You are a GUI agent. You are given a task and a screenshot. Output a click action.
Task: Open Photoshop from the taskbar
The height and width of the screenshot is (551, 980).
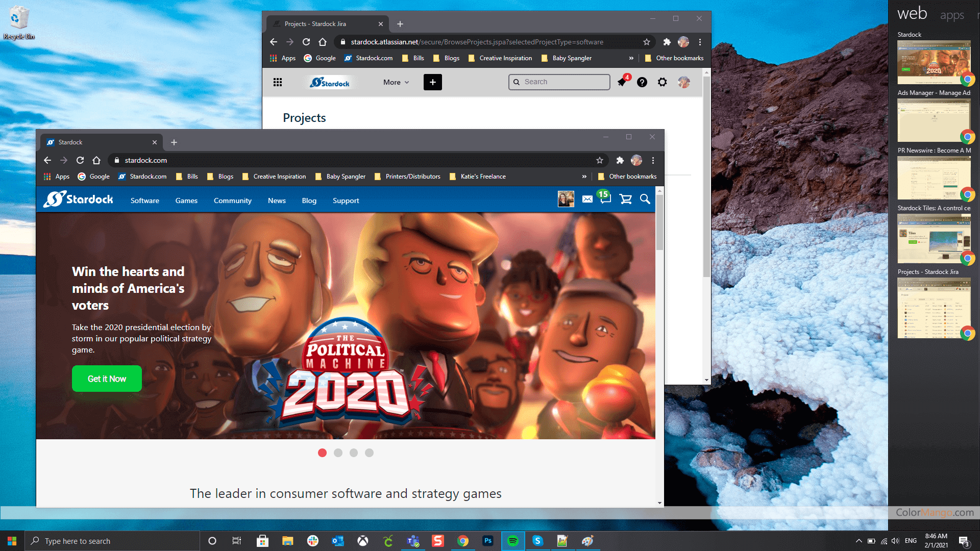coord(488,541)
